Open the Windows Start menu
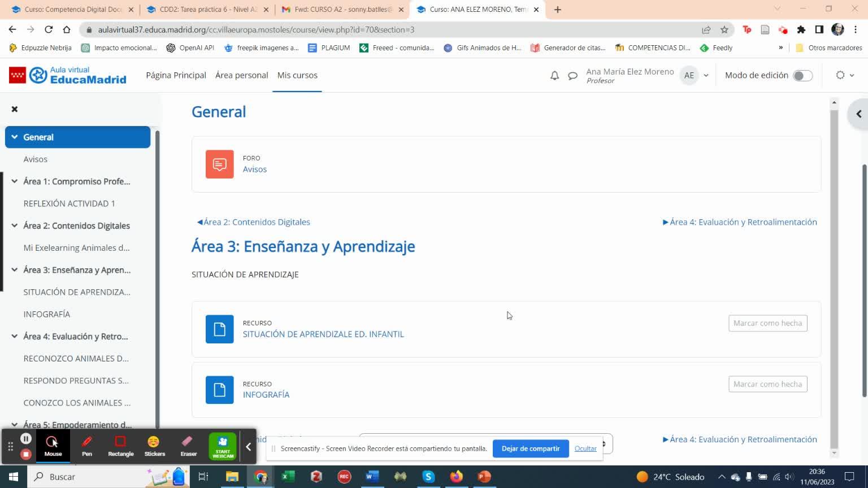 14,477
